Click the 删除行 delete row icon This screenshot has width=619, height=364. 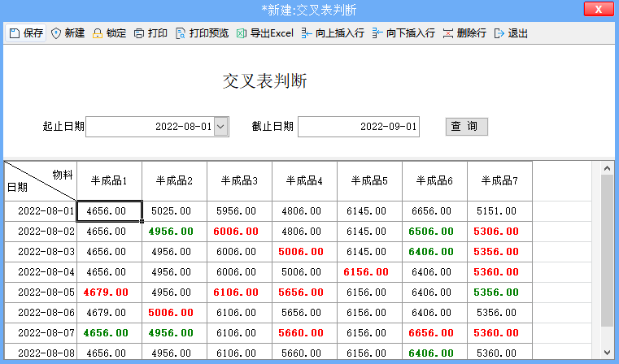pos(447,33)
